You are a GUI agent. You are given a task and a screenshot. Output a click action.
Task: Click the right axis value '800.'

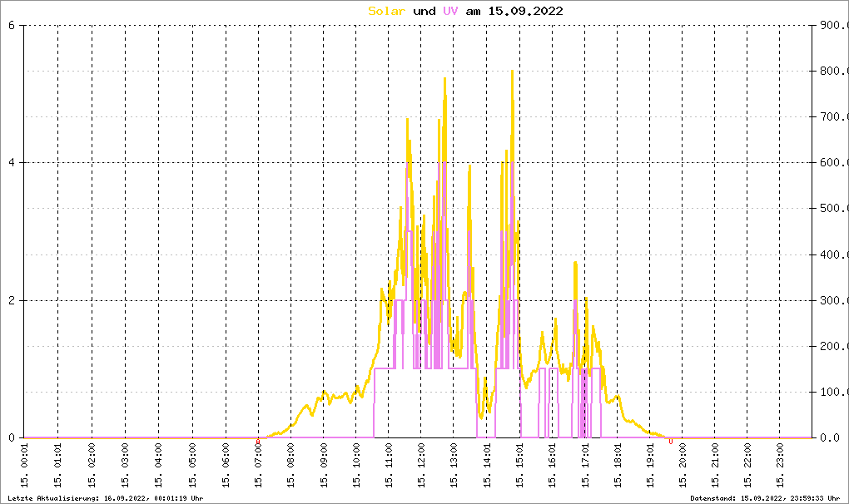pyautogui.click(x=832, y=71)
